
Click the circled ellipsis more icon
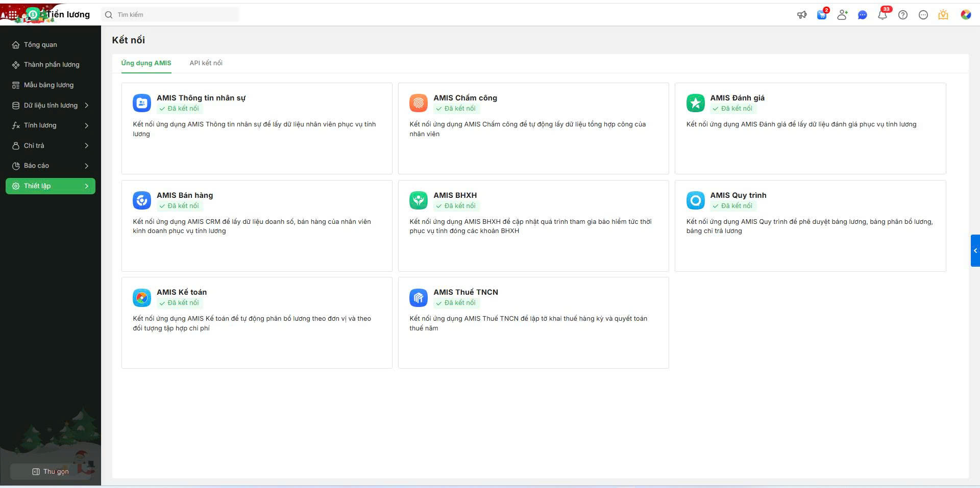coord(923,15)
